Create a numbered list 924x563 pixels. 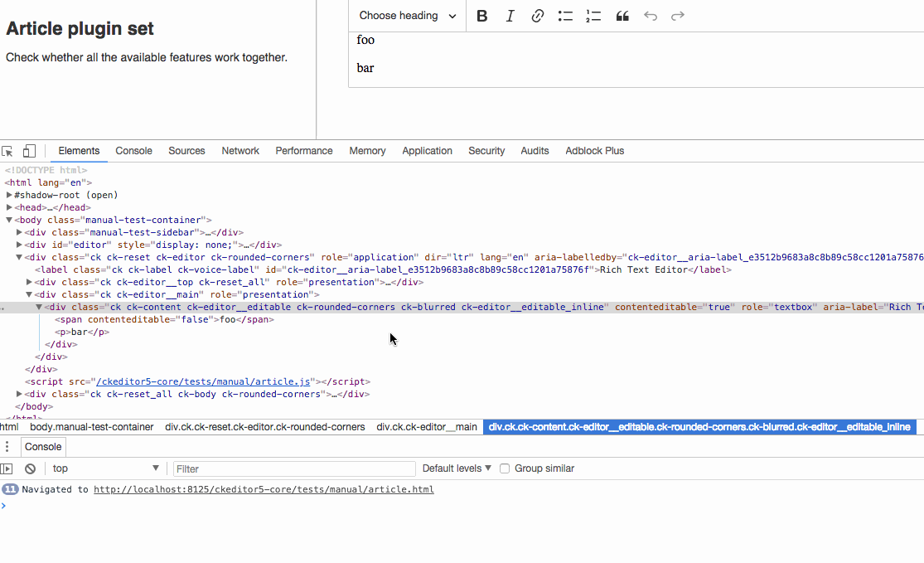pyautogui.click(x=593, y=15)
